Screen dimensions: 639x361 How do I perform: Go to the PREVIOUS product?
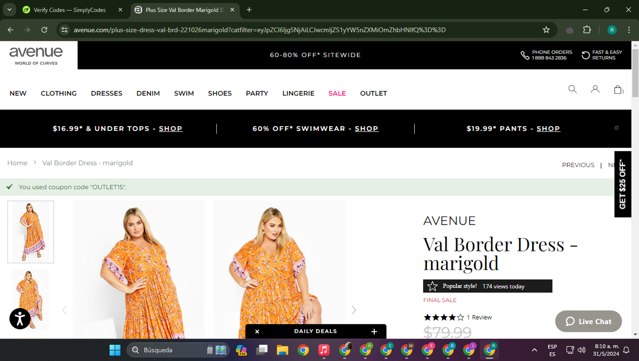pos(578,165)
